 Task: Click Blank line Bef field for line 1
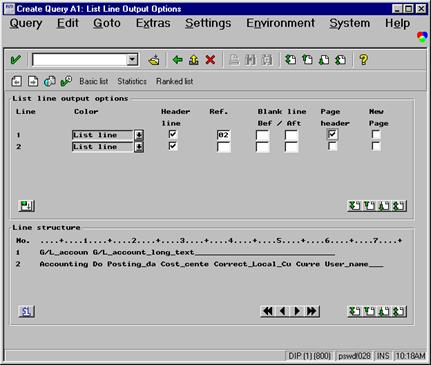pyautogui.click(x=263, y=135)
